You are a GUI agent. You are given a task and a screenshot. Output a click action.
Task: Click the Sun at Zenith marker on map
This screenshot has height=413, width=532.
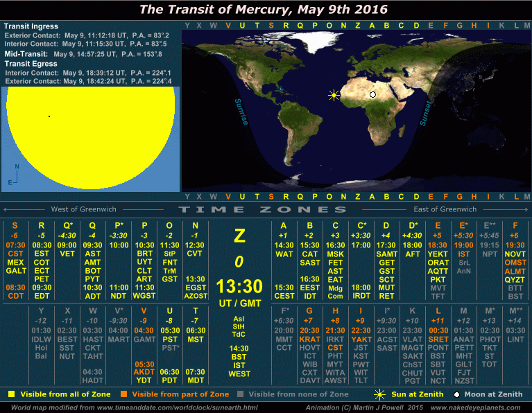334,95
